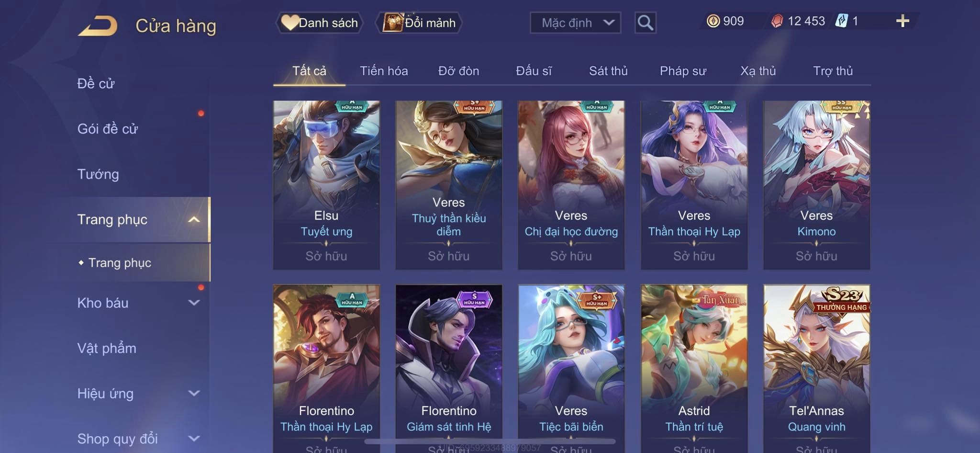Switch to the Pháp sư tab
Image resolution: width=980 pixels, height=453 pixels.
tap(683, 71)
